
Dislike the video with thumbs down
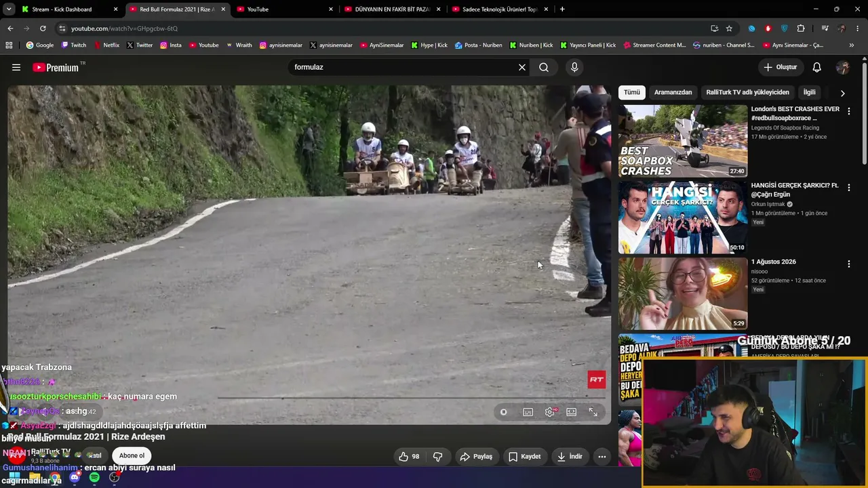[x=438, y=457]
